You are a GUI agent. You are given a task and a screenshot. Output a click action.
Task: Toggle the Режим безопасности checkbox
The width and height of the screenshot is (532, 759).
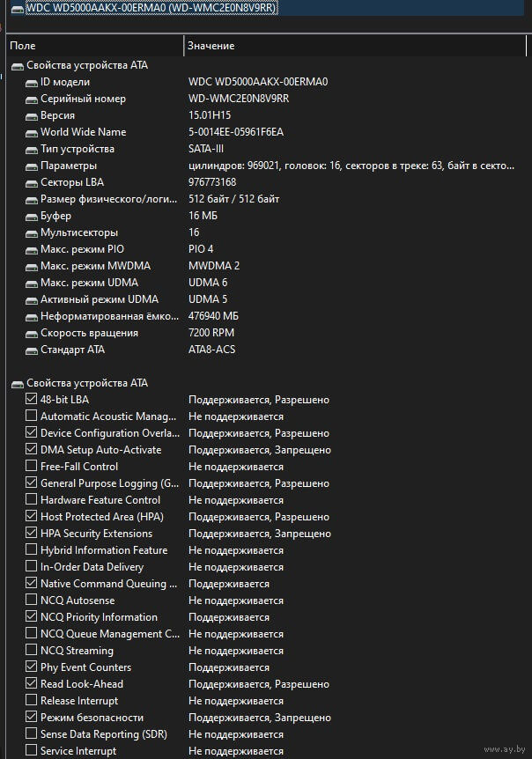(32, 718)
